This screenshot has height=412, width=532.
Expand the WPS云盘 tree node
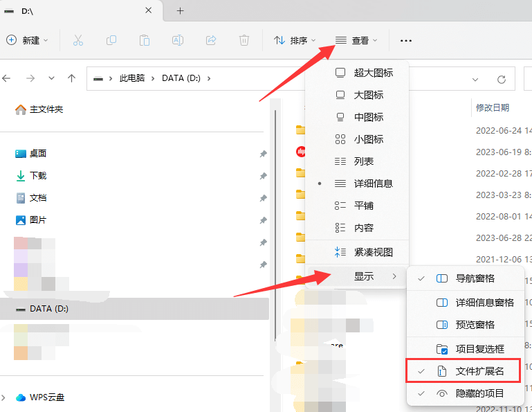[3, 397]
